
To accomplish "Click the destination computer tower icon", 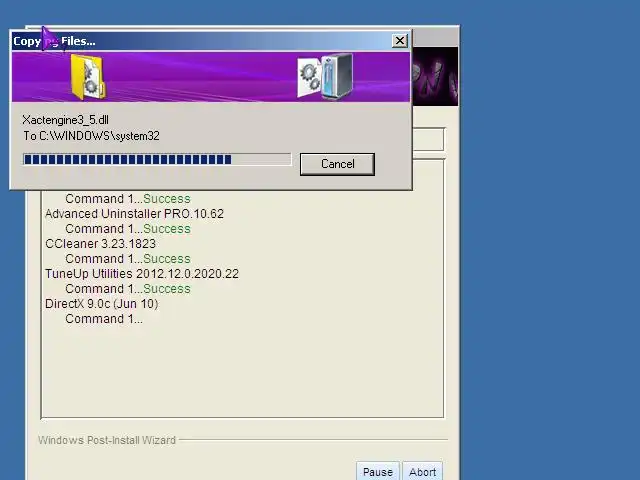I will click(337, 76).
